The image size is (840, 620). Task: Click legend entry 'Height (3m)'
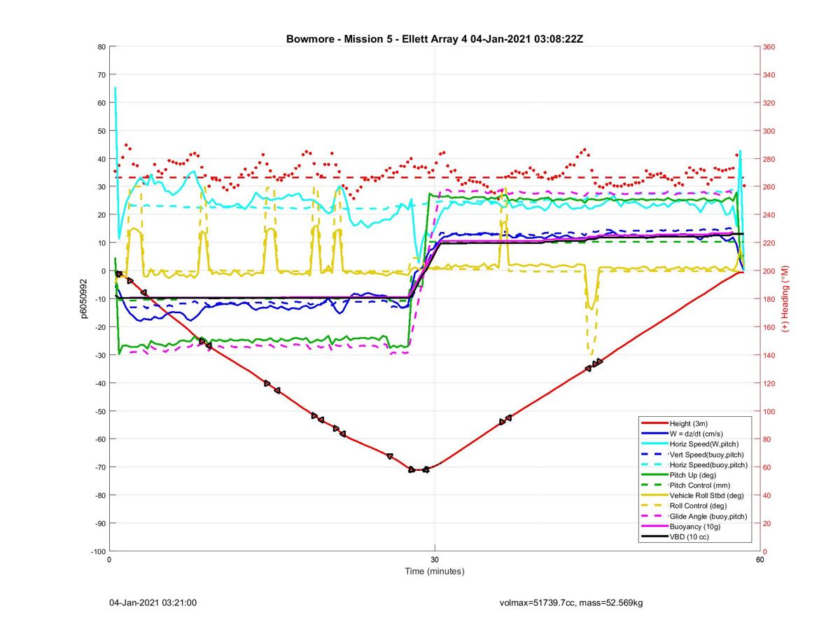tap(690, 423)
